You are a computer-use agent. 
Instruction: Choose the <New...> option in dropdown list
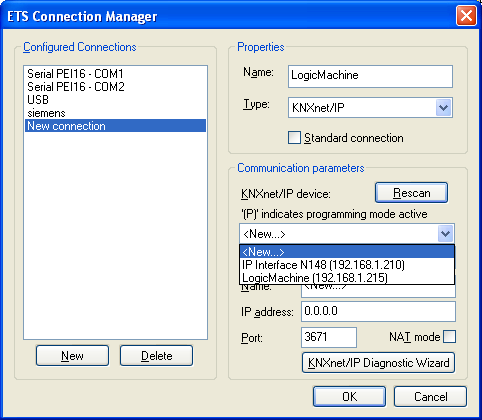[x=347, y=252]
